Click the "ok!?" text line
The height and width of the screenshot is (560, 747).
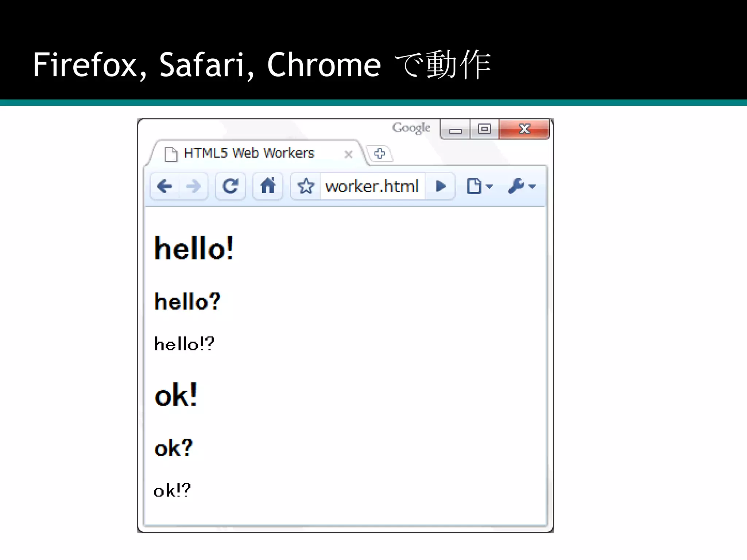click(x=172, y=490)
